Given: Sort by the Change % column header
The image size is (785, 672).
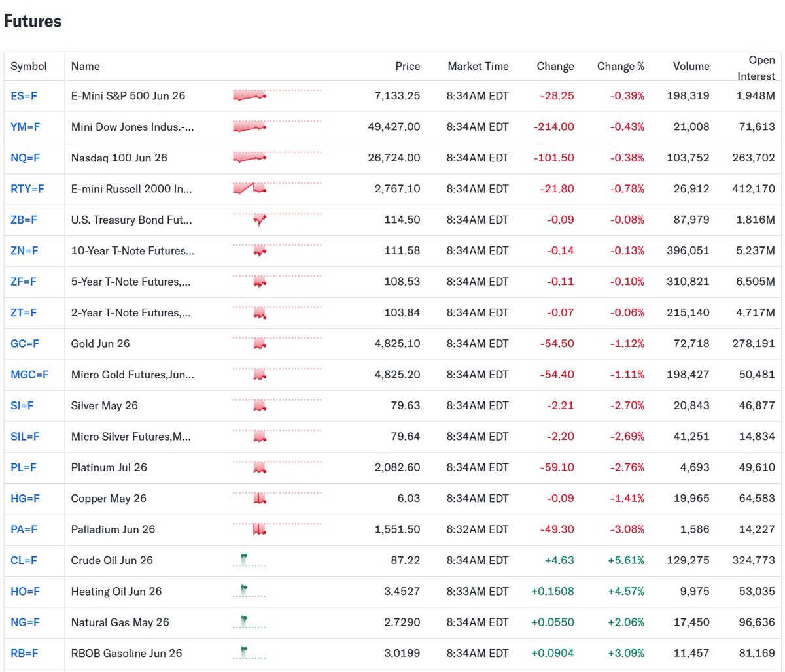Looking at the screenshot, I should [x=620, y=66].
